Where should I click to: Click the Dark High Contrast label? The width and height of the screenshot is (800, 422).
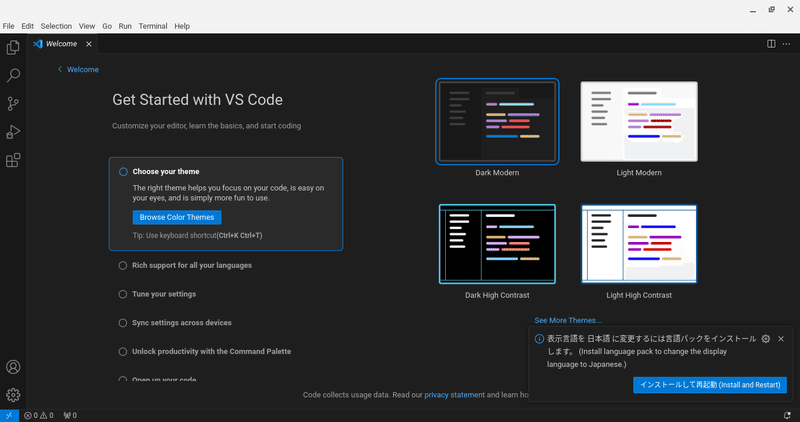pyautogui.click(x=497, y=295)
